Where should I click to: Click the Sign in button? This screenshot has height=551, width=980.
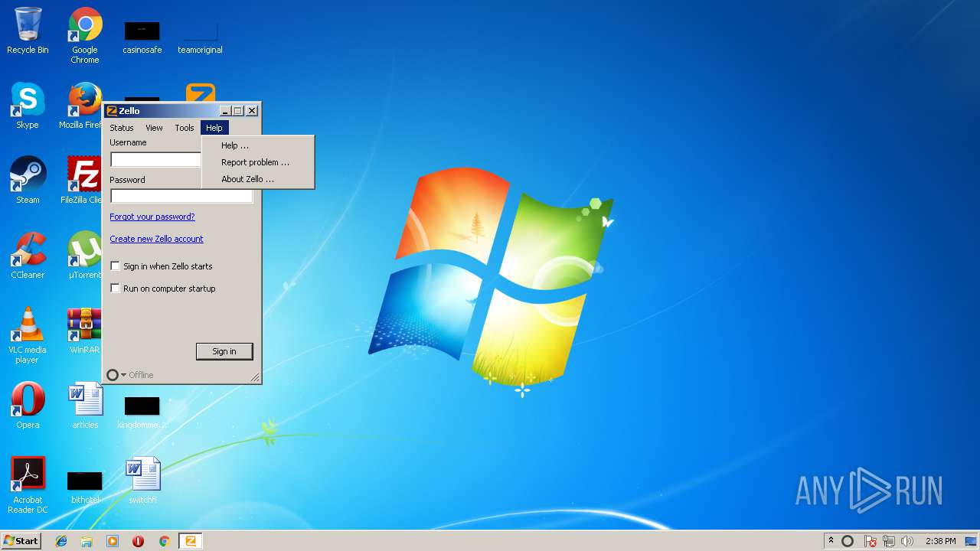pyautogui.click(x=224, y=351)
